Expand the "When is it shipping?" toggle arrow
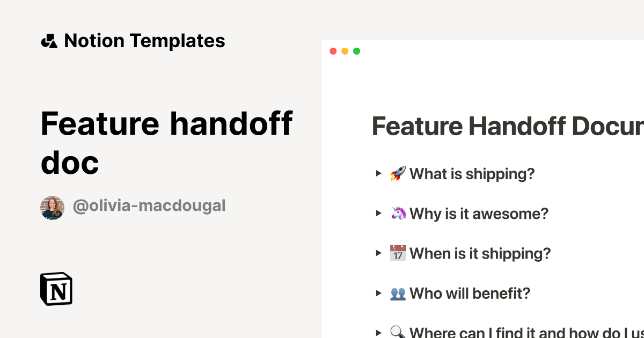This screenshot has width=644, height=338. [378, 253]
